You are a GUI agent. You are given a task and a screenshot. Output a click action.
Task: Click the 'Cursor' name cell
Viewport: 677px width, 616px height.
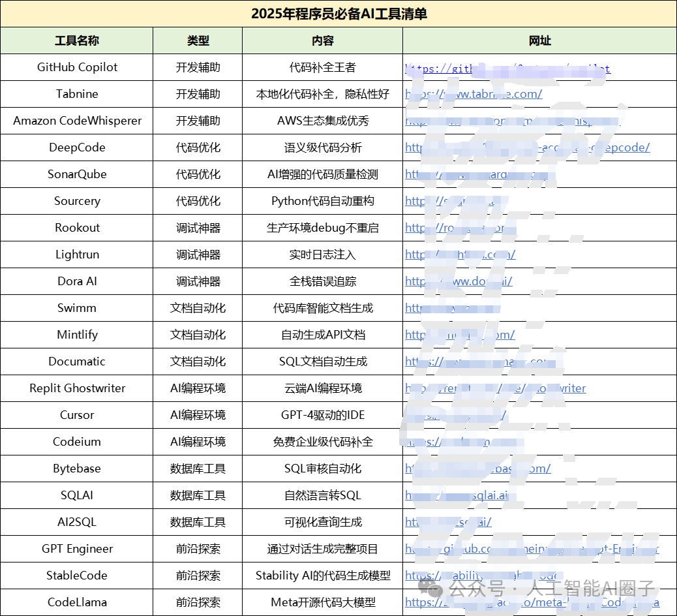[x=77, y=415]
